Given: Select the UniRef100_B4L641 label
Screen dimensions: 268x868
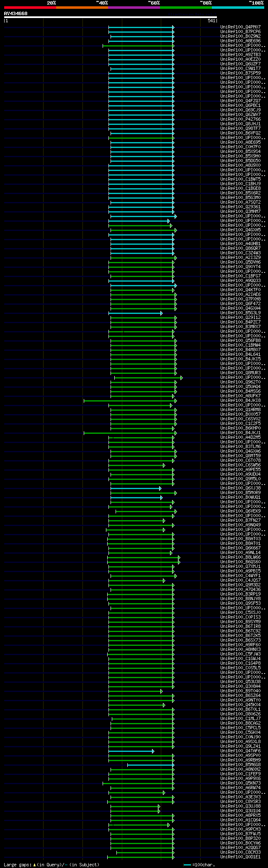Looking at the screenshot, I should click(240, 354).
